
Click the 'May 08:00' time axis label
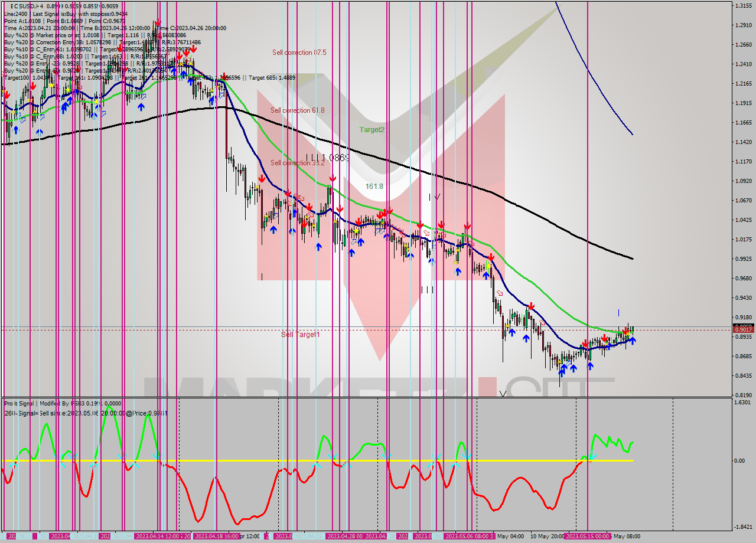click(627, 536)
